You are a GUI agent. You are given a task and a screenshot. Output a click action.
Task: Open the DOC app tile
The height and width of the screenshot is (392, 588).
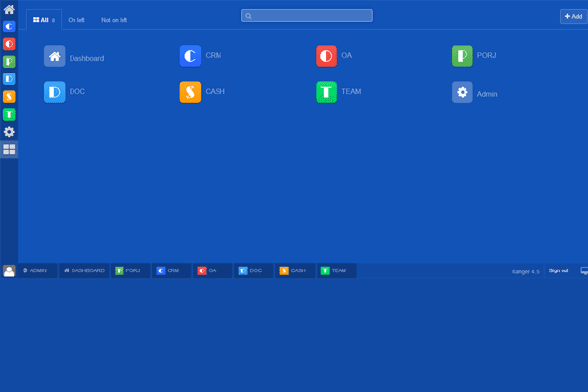pos(55,92)
